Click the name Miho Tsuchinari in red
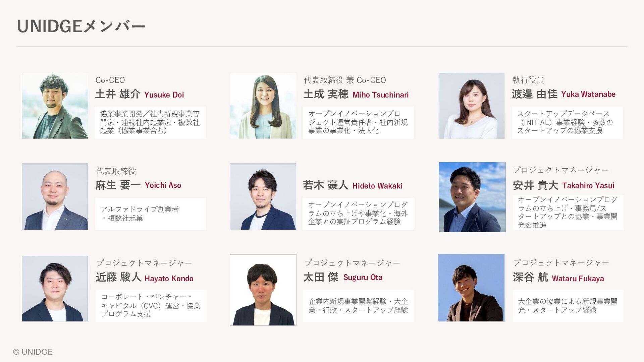This screenshot has height=362, width=644. pyautogui.click(x=380, y=95)
